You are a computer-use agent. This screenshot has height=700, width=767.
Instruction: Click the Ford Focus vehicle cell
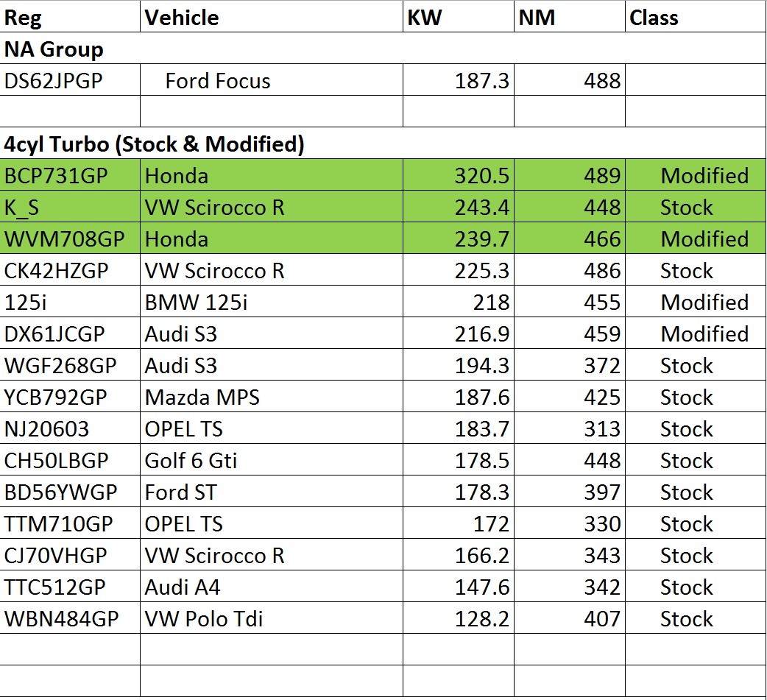tap(218, 80)
